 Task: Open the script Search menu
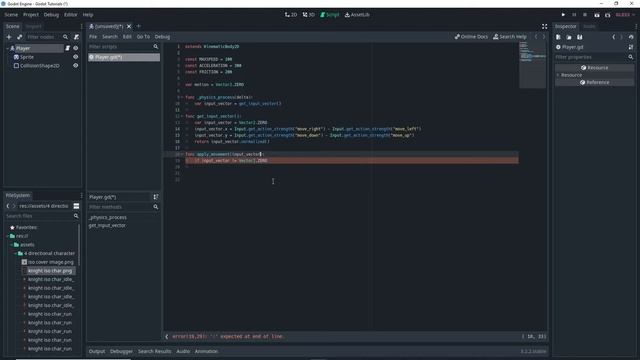click(110, 37)
